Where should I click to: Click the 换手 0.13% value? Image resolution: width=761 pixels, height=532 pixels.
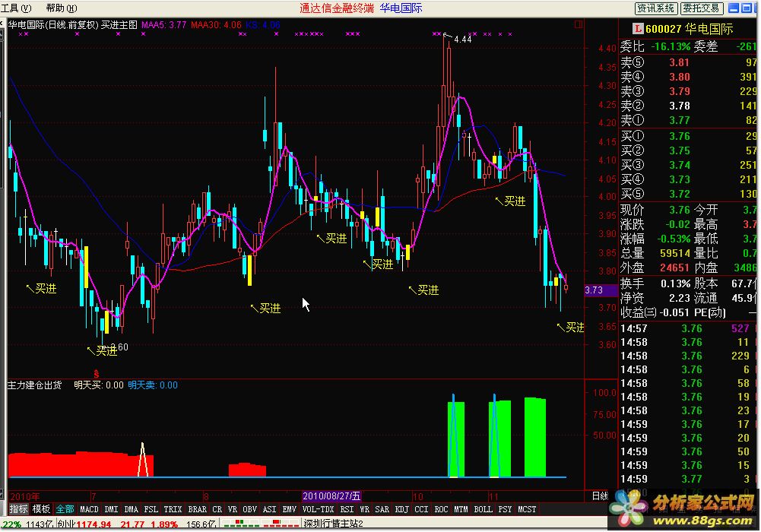pyautogui.click(x=675, y=283)
